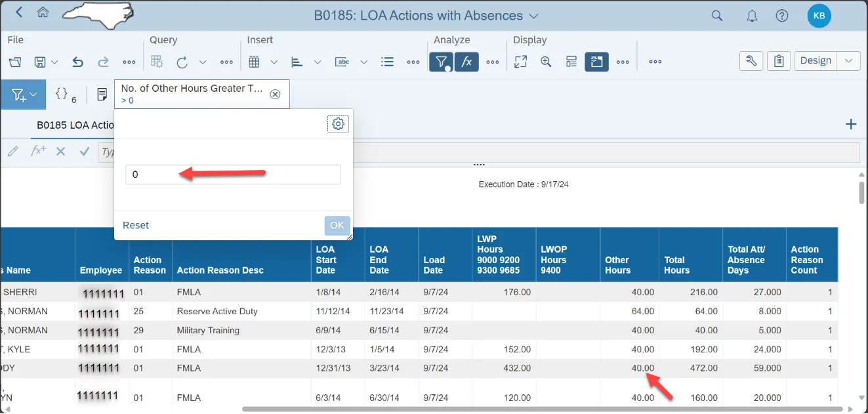Open the settings gear in filter popup
Viewport: 868px width, 414px height.
pos(338,124)
